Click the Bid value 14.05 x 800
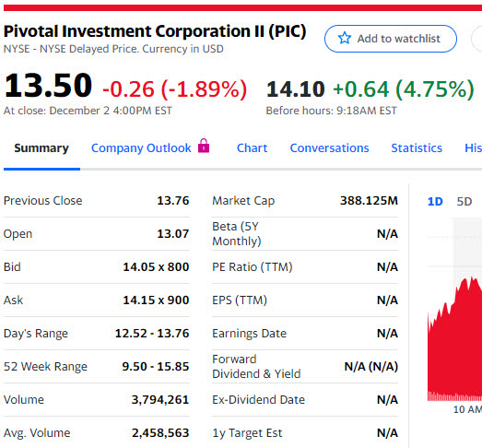This screenshot has height=448, width=482. click(x=156, y=267)
